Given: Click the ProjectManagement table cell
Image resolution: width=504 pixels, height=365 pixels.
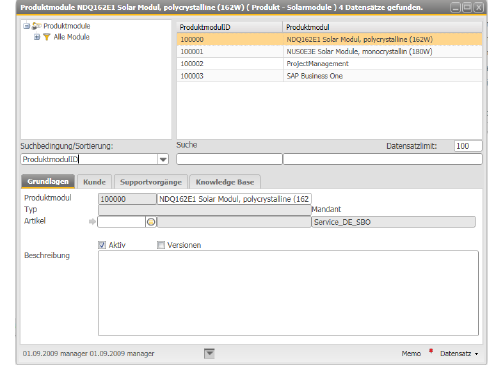Looking at the screenshot, I should tap(382, 64).
